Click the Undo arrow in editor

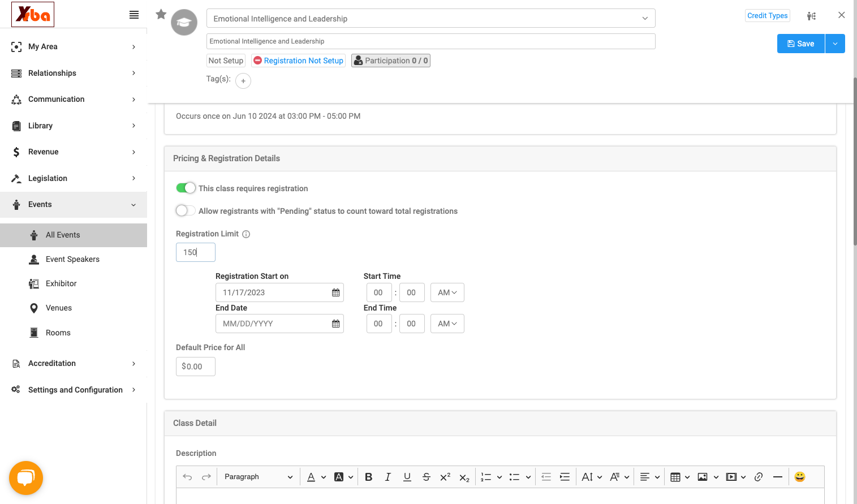coord(187,477)
